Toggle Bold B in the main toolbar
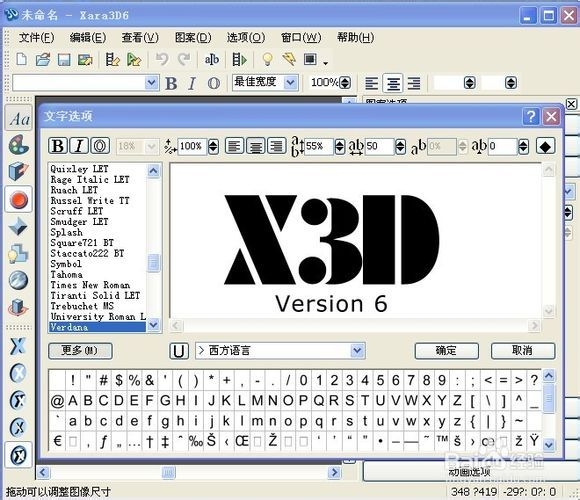This screenshot has width=580, height=500. (171, 84)
